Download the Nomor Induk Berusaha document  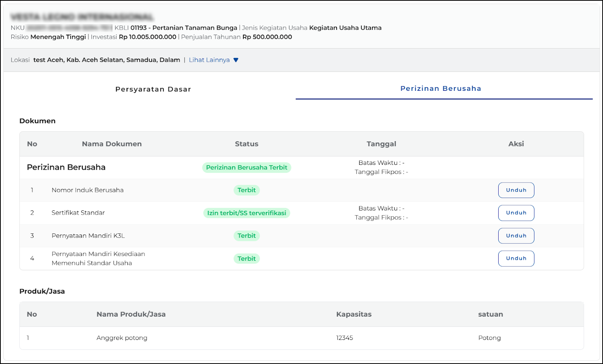516,190
